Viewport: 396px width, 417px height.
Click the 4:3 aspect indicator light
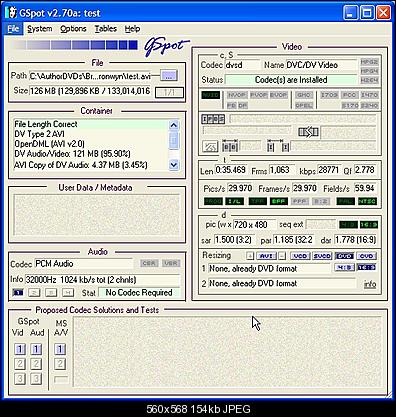[x=348, y=225]
